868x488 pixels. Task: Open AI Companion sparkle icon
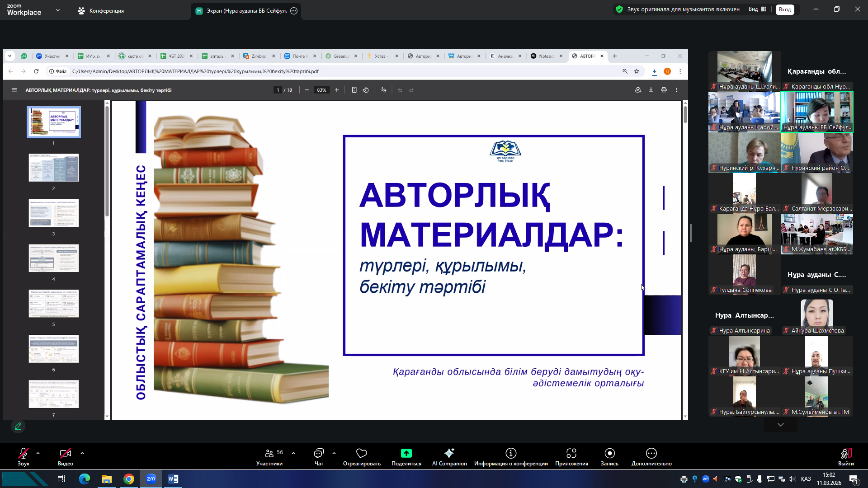pos(449,453)
